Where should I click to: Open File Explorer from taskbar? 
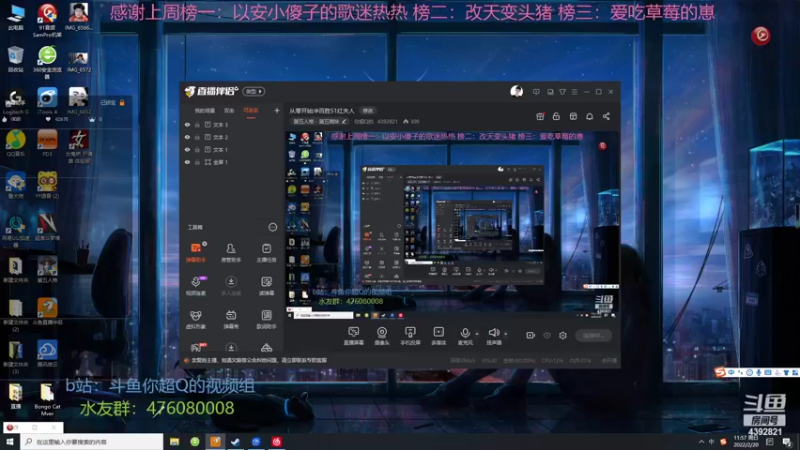click(174, 442)
